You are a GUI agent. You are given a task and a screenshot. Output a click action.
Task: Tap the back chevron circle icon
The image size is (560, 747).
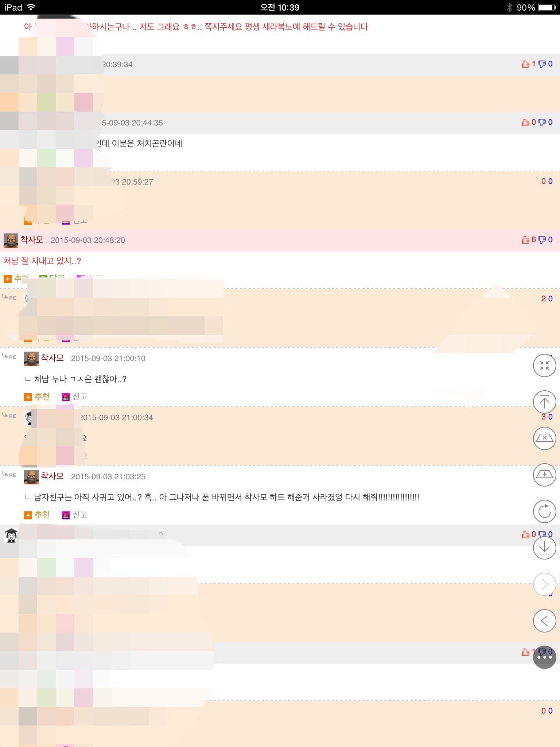pyautogui.click(x=544, y=621)
